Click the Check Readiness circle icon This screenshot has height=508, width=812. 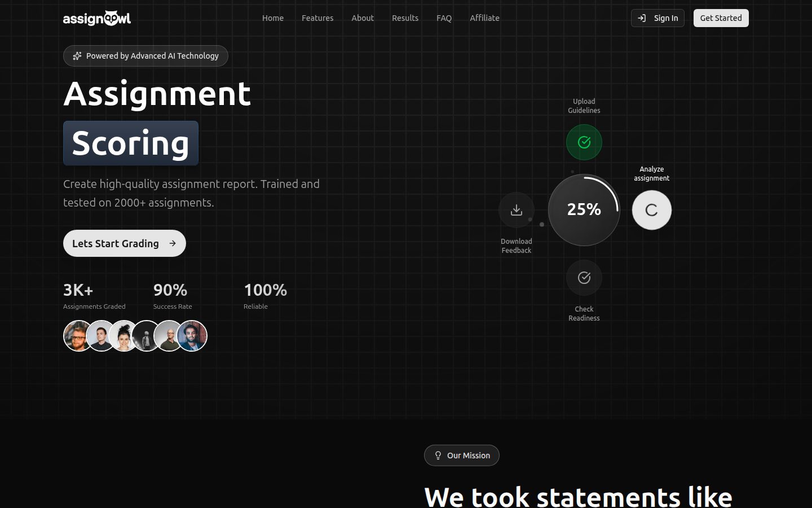point(584,278)
